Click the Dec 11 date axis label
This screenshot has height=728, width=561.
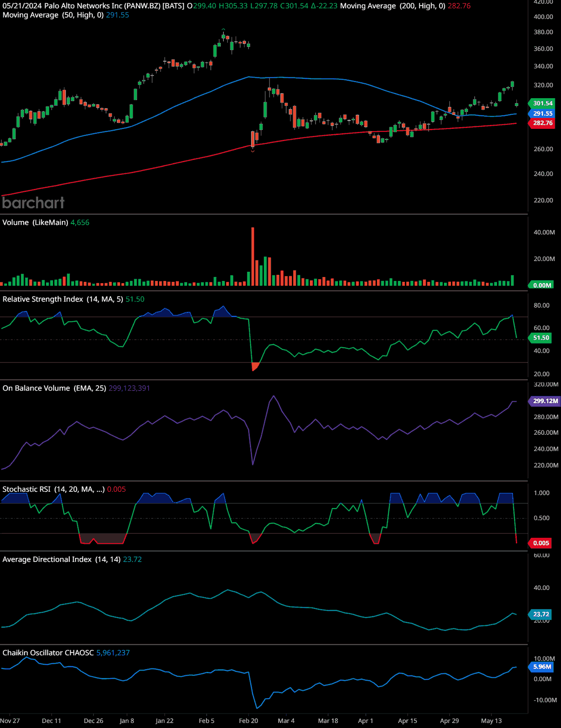point(51,721)
